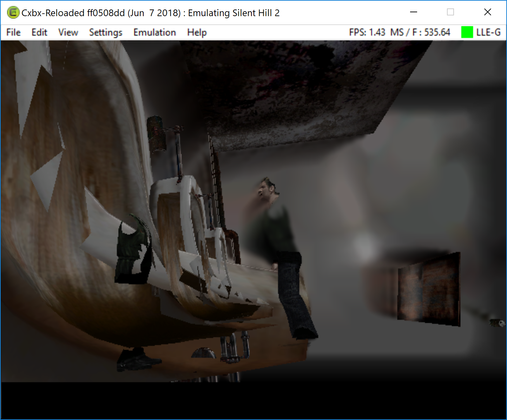The width and height of the screenshot is (507, 420).
Task: Close the Cxbx-Reloaded emulator window
Action: point(488,12)
